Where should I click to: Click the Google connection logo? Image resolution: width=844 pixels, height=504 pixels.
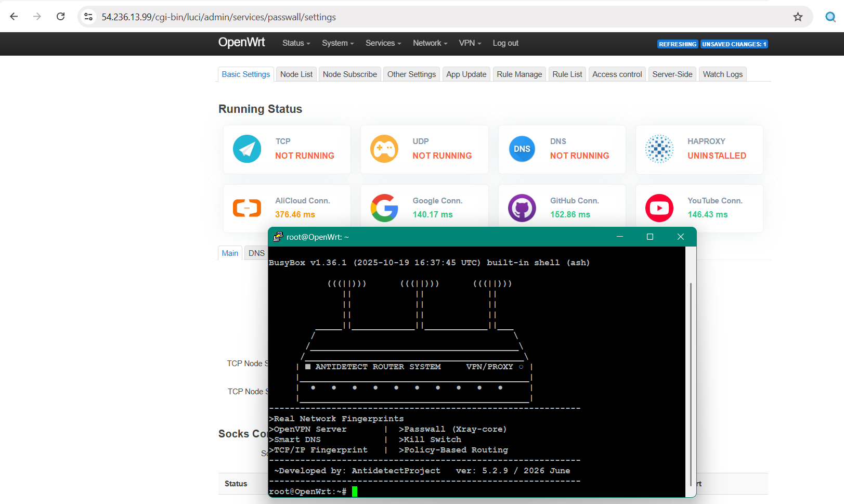[x=384, y=208]
